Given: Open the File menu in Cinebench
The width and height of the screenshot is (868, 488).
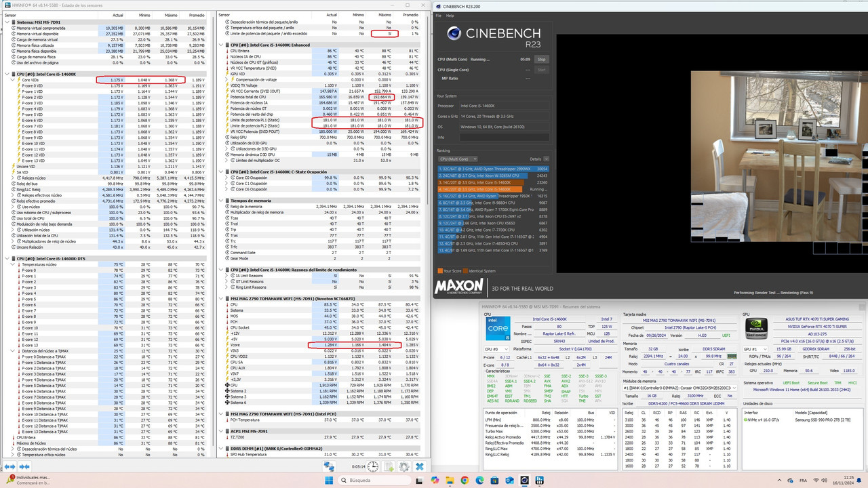Looking at the screenshot, I should pyautogui.click(x=439, y=15).
